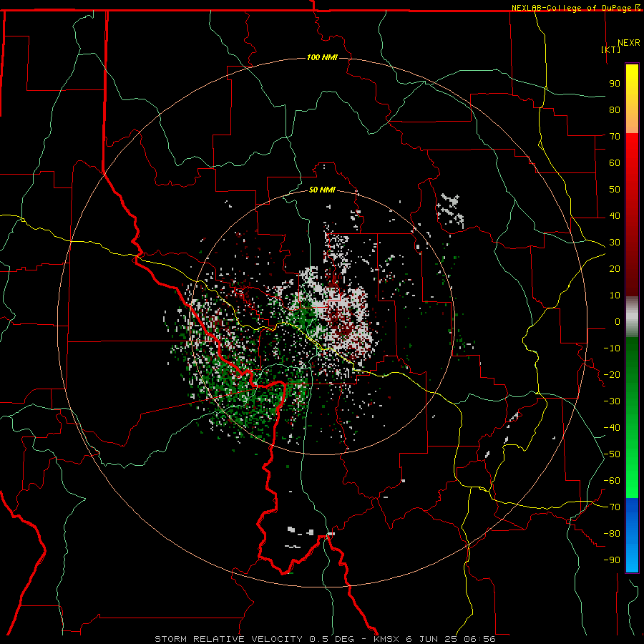Click the -40 scale value

[x=612, y=428]
